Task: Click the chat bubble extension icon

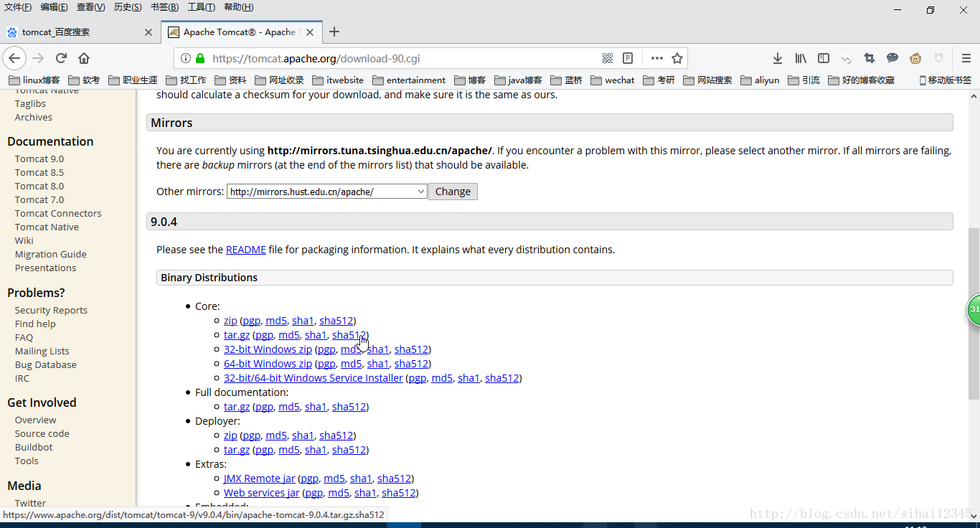Action: (892, 58)
